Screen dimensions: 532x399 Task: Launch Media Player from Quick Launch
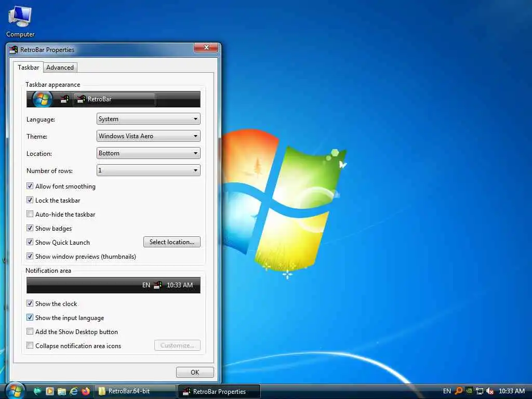click(x=49, y=392)
